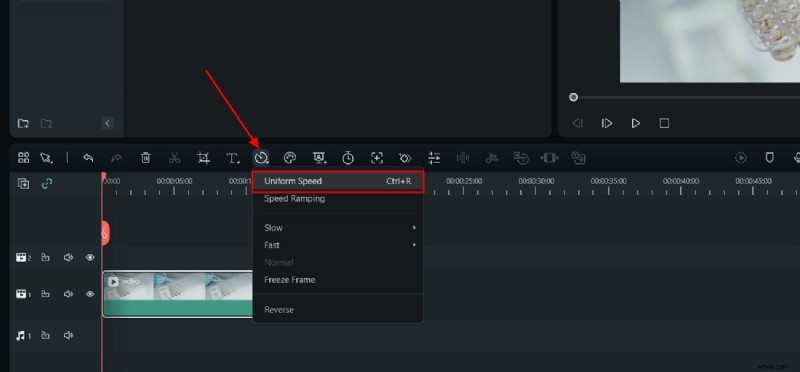Viewport: 800px width, 372px height.
Task: Open the layout grid icon in timeline toolbar
Action: click(x=23, y=158)
